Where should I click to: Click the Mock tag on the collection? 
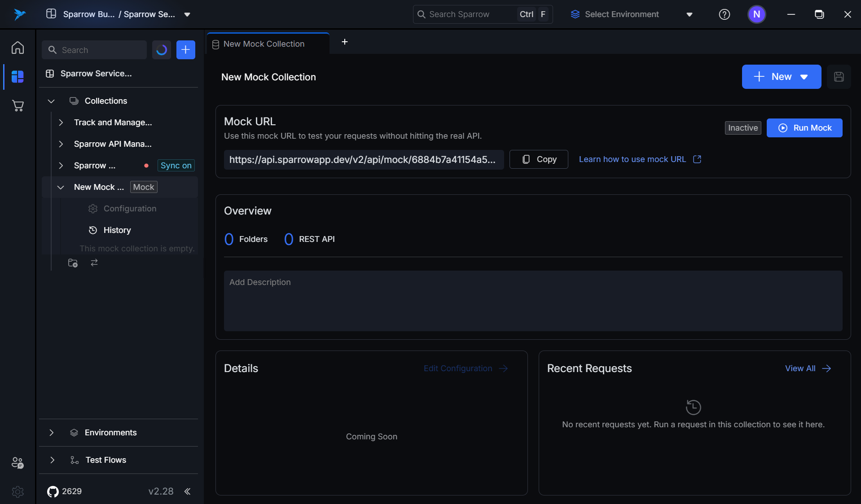point(144,187)
